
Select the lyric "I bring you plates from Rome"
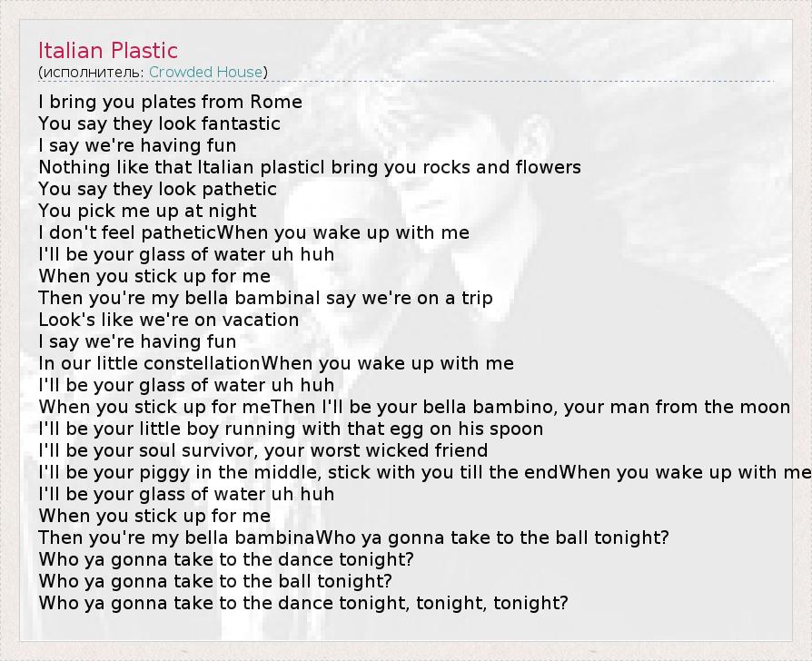[170, 102]
